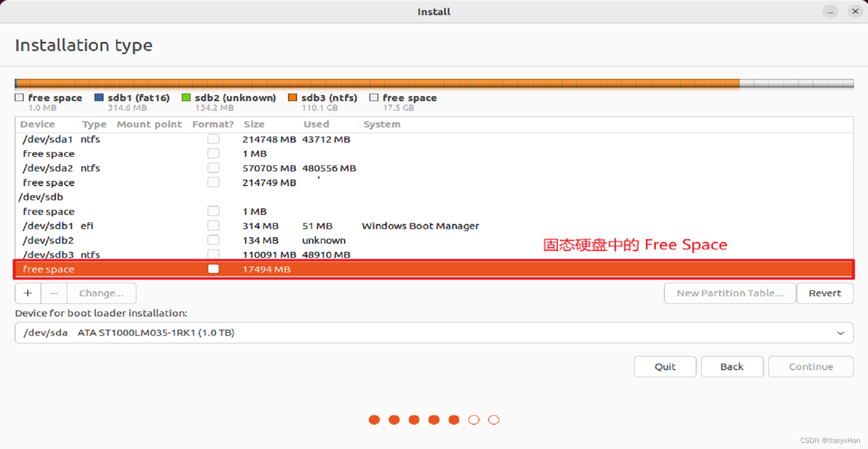The width and height of the screenshot is (868, 449).
Task: Click the first progress dot
Action: [374, 420]
